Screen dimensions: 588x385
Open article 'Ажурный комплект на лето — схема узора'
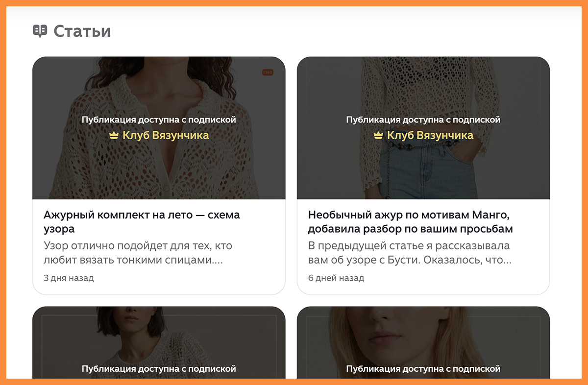[x=142, y=221]
